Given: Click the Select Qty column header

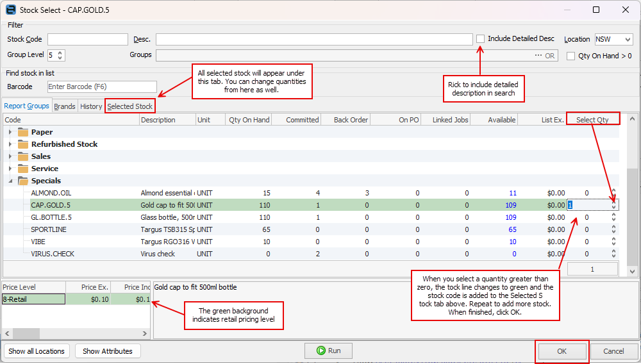Looking at the screenshot, I should point(592,120).
